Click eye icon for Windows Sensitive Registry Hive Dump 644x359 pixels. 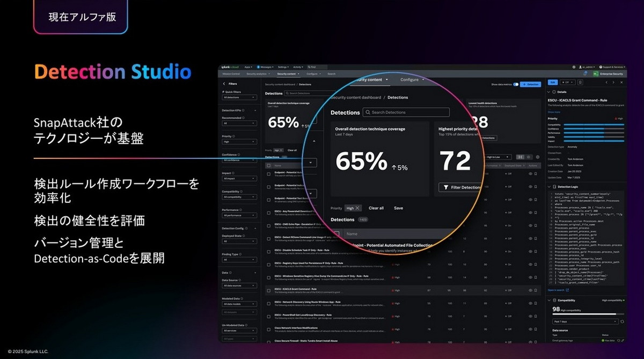(x=530, y=277)
